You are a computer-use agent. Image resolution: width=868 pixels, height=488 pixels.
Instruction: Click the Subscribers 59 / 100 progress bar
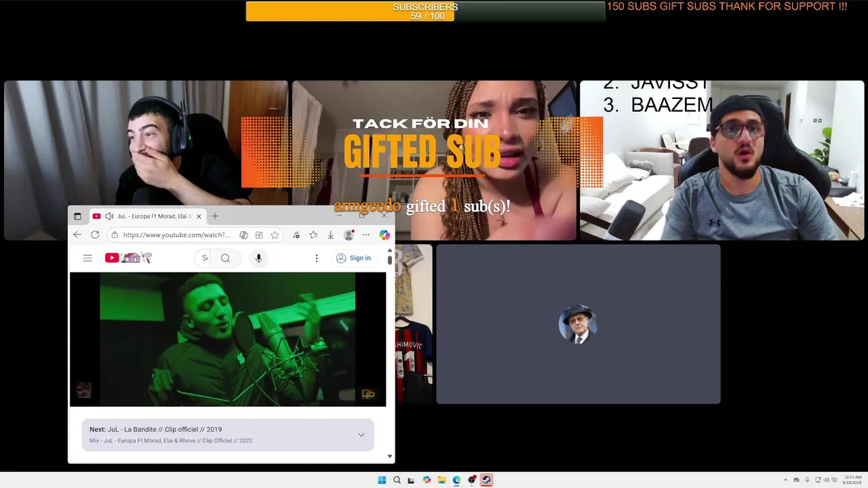tap(425, 11)
